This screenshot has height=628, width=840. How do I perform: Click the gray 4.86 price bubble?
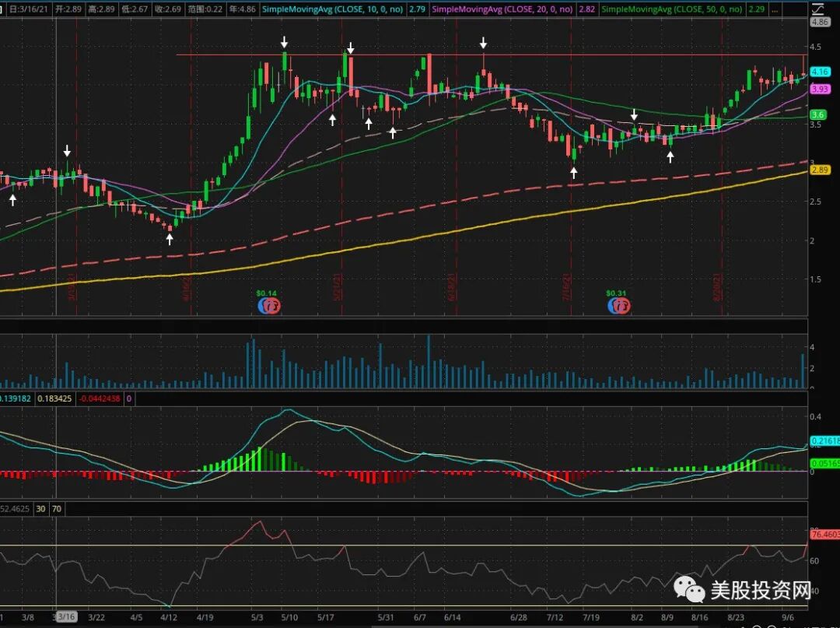[820, 22]
